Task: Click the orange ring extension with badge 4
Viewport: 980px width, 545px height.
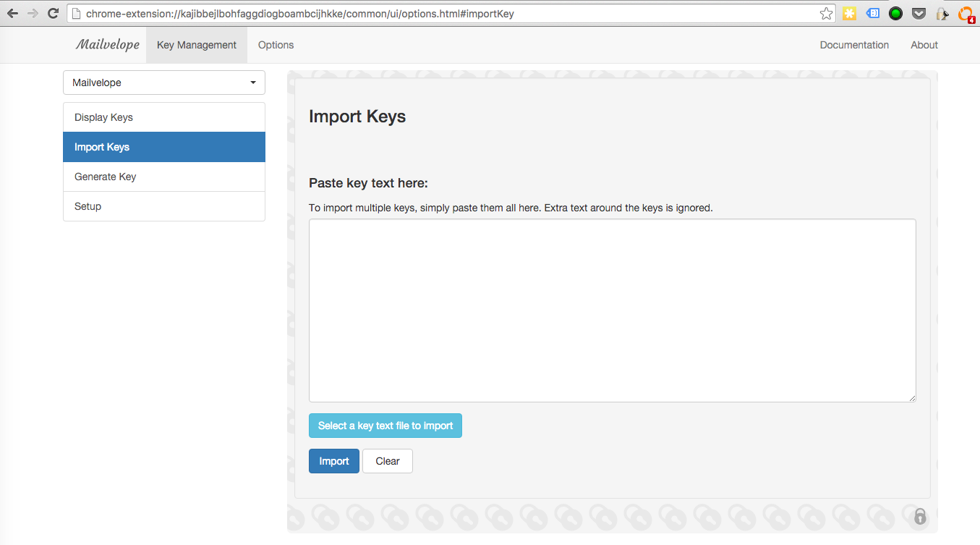Action: click(966, 13)
